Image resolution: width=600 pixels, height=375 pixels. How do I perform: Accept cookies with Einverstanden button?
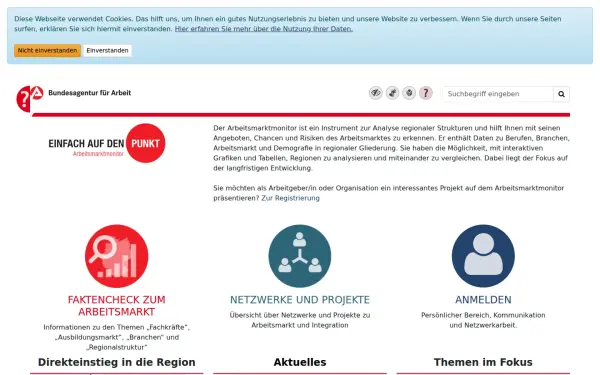click(x=108, y=51)
